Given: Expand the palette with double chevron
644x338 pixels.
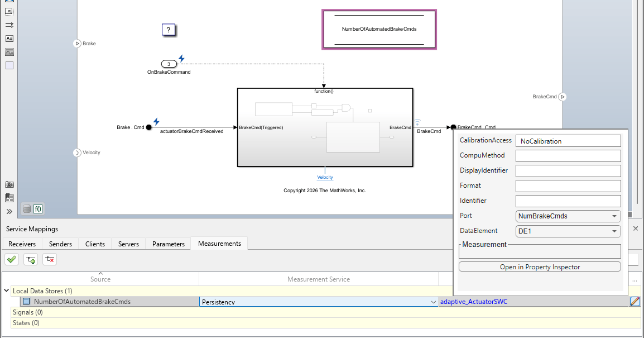Looking at the screenshot, I should pyautogui.click(x=9, y=211).
